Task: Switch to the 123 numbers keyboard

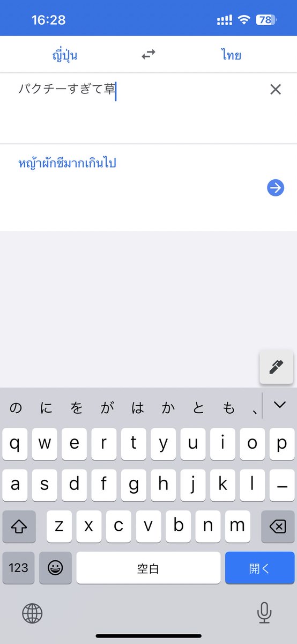Action: 19,568
